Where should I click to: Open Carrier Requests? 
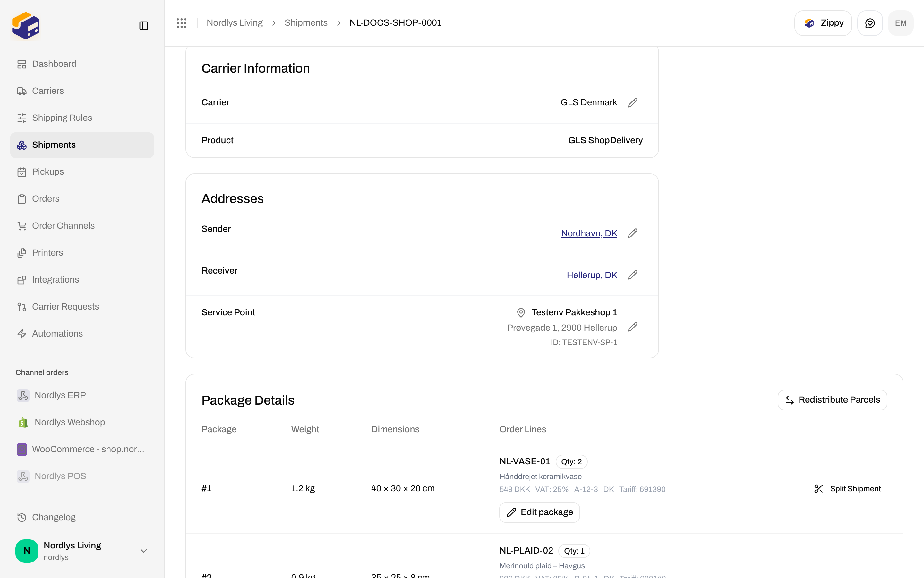82,307
